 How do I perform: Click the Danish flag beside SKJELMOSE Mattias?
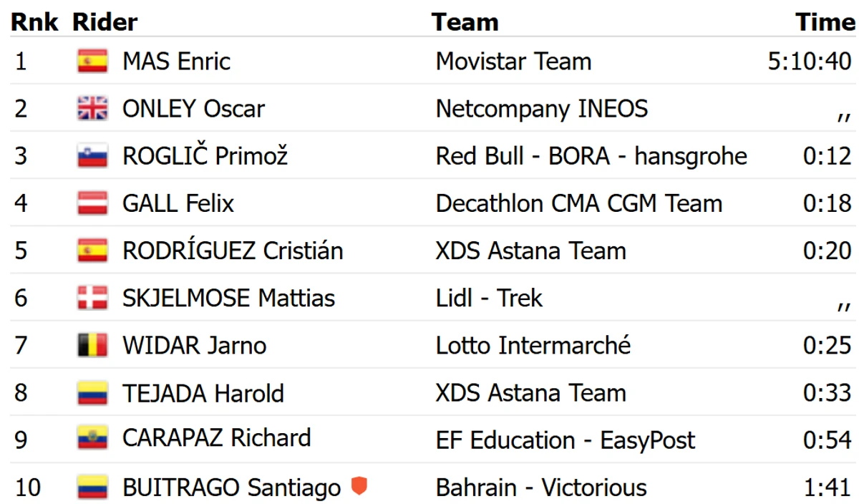(92, 298)
